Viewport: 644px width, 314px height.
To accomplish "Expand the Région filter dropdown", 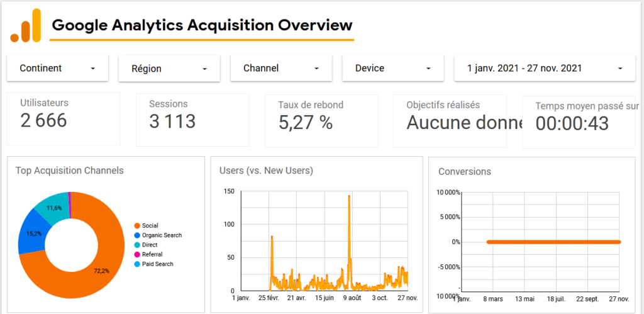I will coord(169,69).
